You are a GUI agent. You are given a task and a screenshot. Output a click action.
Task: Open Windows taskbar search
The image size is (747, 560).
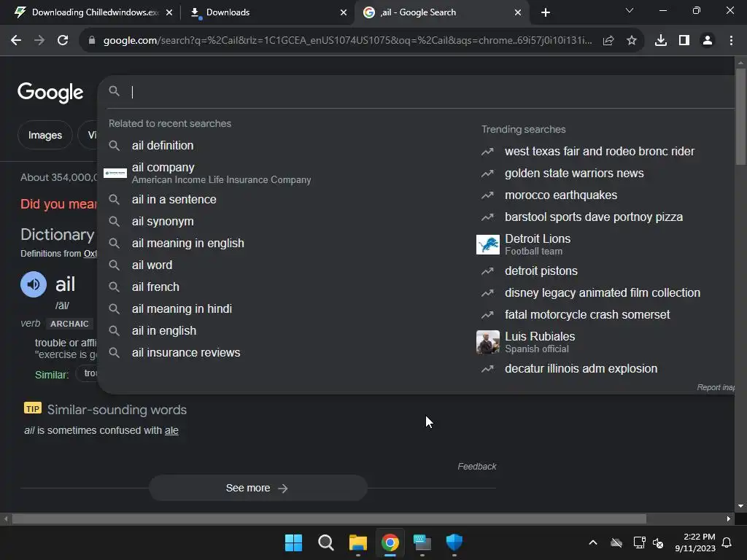(x=326, y=542)
